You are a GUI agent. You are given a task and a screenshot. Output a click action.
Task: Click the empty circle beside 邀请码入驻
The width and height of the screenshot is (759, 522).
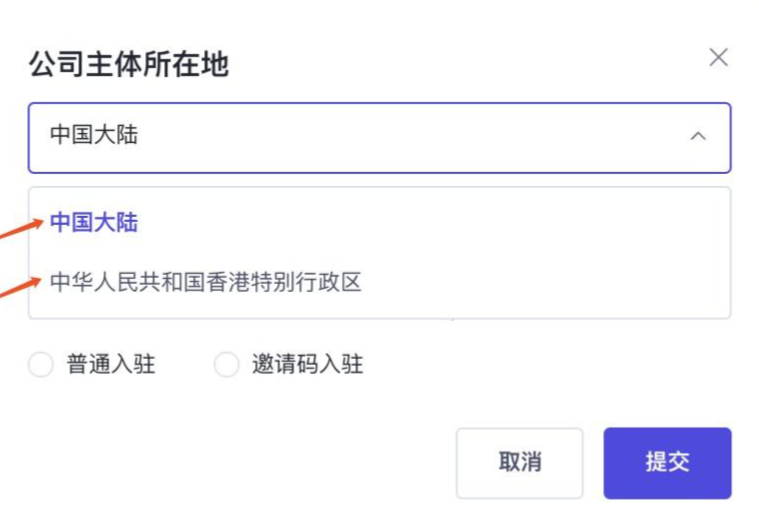(x=227, y=365)
